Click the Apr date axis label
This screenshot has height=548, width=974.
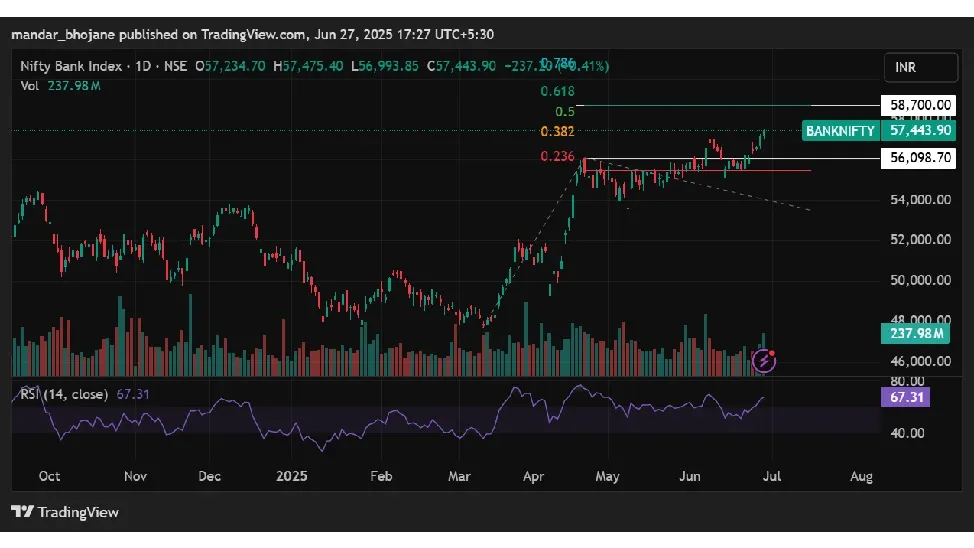coord(533,476)
